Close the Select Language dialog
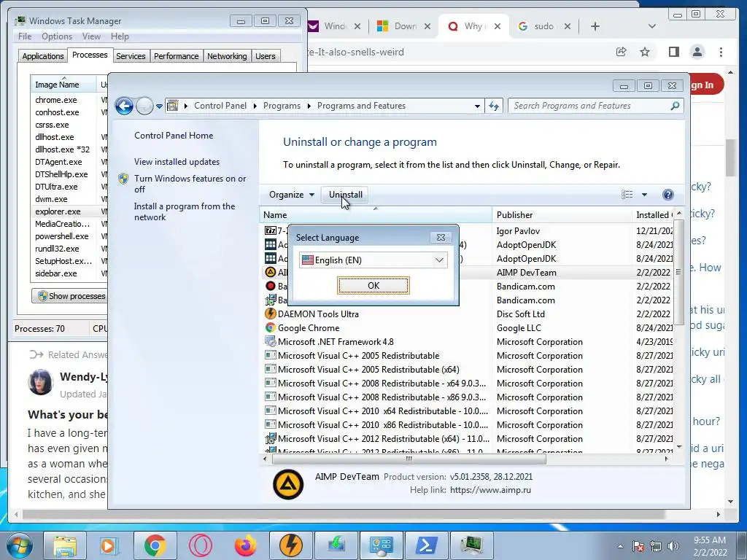This screenshot has width=747, height=560. [x=441, y=237]
